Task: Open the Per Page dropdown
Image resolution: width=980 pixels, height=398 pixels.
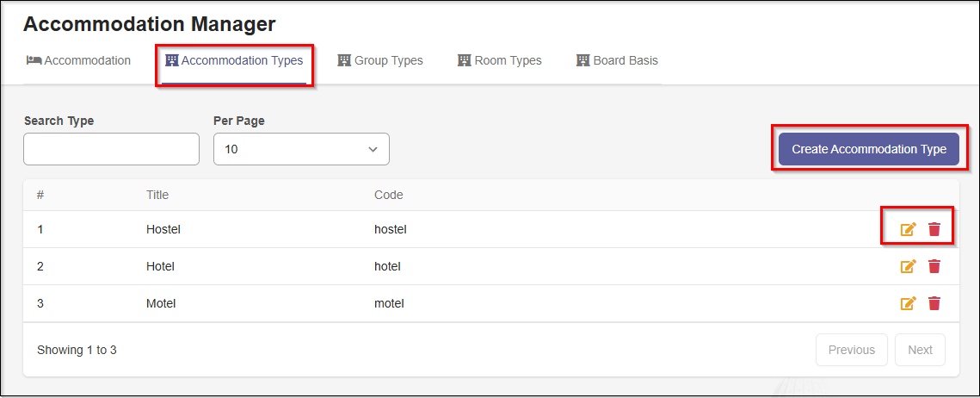Action: coord(301,149)
